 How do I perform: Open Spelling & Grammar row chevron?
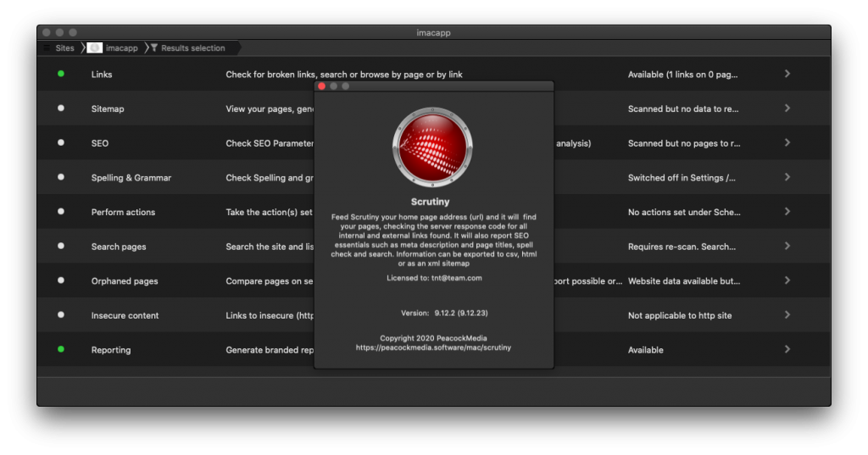click(787, 177)
